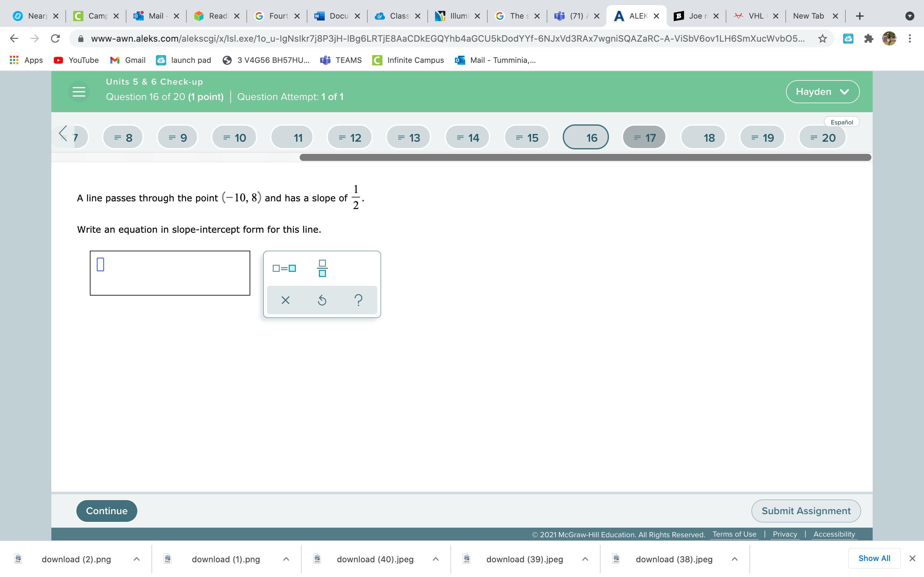924x577 pixels.
Task: Click inside the answer input box
Action: click(x=170, y=273)
